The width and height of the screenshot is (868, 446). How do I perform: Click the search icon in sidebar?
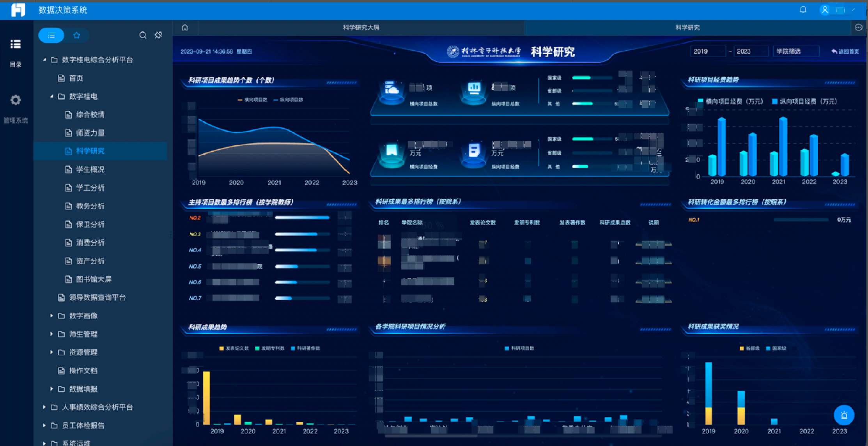(x=143, y=35)
